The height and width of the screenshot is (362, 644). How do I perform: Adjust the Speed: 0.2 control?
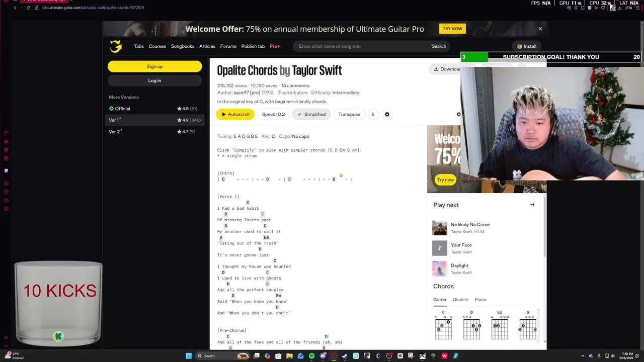pyautogui.click(x=273, y=114)
